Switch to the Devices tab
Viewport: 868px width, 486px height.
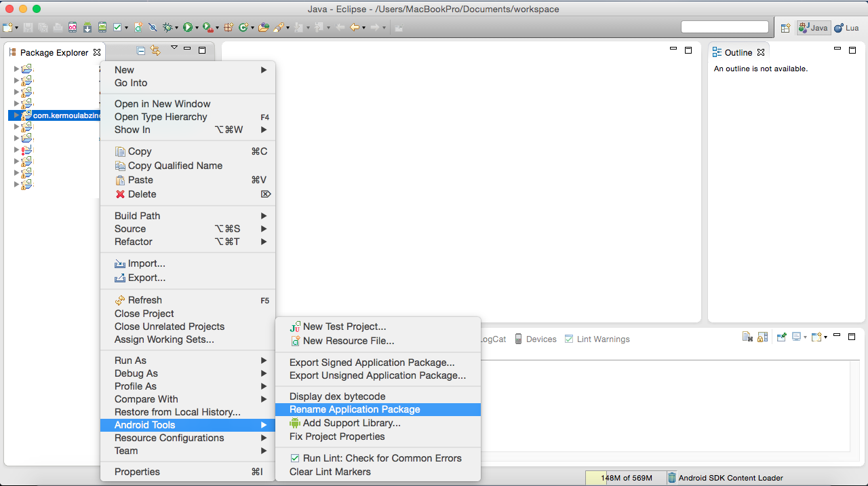tap(535, 339)
